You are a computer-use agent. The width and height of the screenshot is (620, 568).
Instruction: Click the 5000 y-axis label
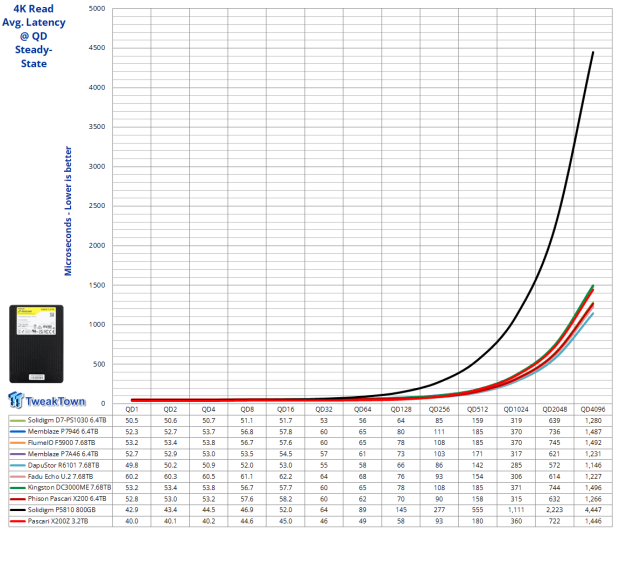97,9
